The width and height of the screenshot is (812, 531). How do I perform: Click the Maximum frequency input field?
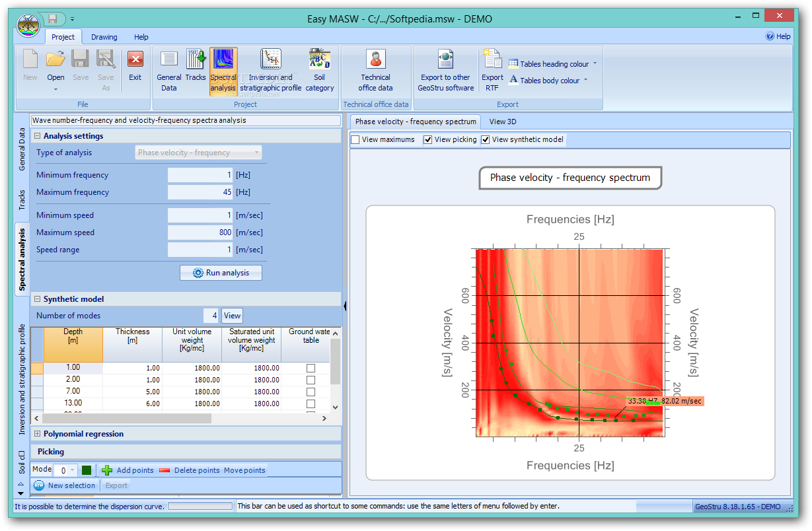tap(200, 192)
